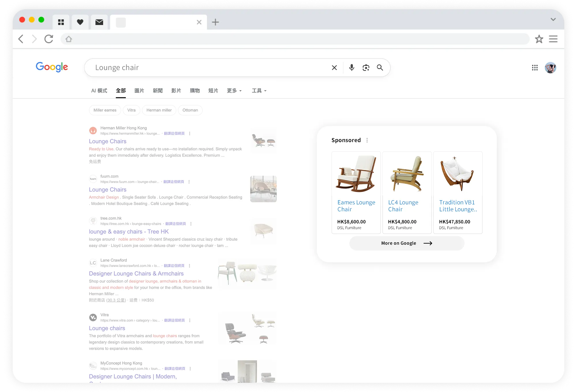Click the magnifier search icon
The width and height of the screenshot is (577, 392).
click(x=380, y=67)
